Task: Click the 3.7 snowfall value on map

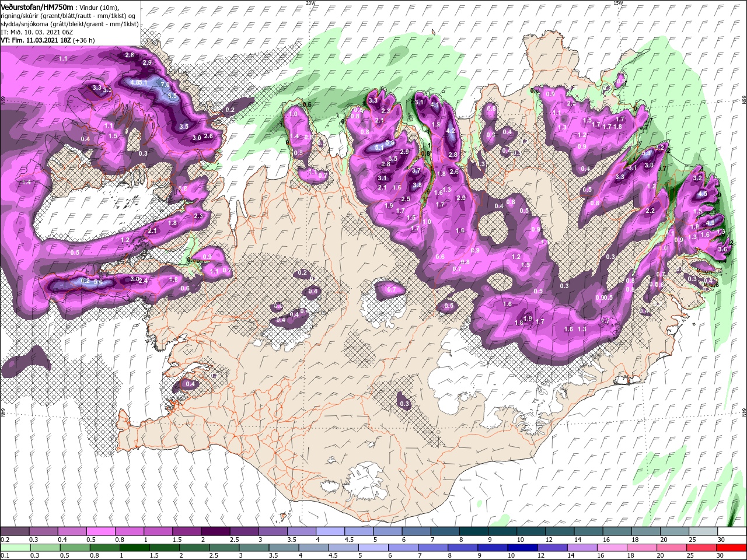Action: (x=416, y=171)
